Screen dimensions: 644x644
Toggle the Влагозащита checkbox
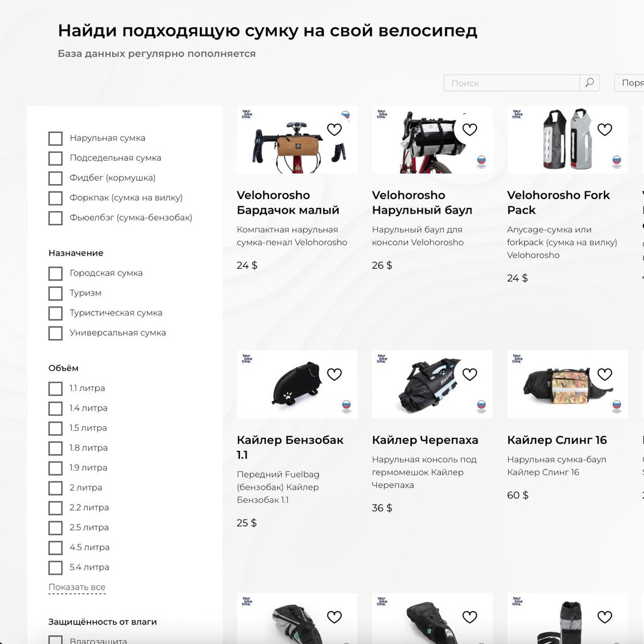(x=55, y=640)
